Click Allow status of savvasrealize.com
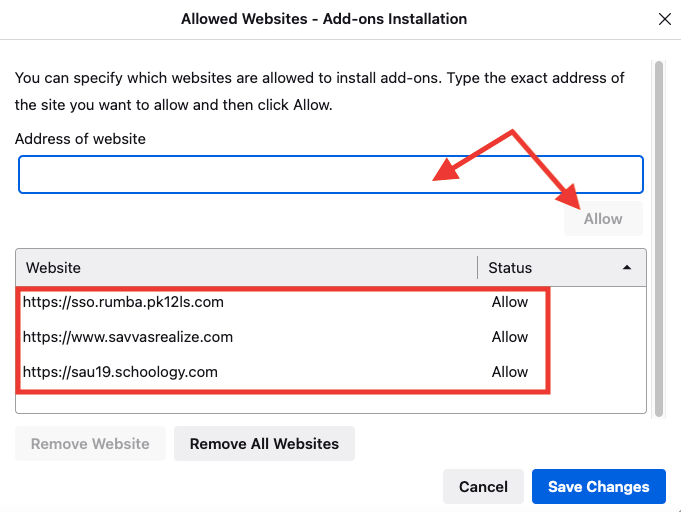Image resolution: width=681 pixels, height=512 pixels. pos(509,337)
